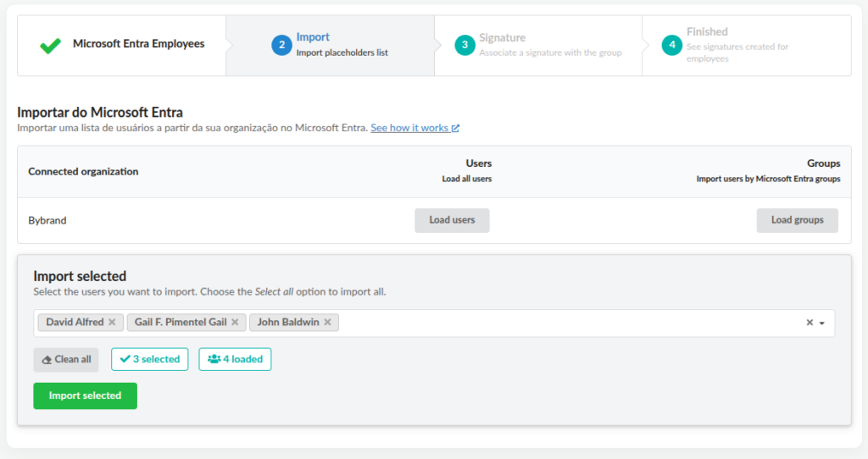Open the Import placeholders list step

point(342,45)
